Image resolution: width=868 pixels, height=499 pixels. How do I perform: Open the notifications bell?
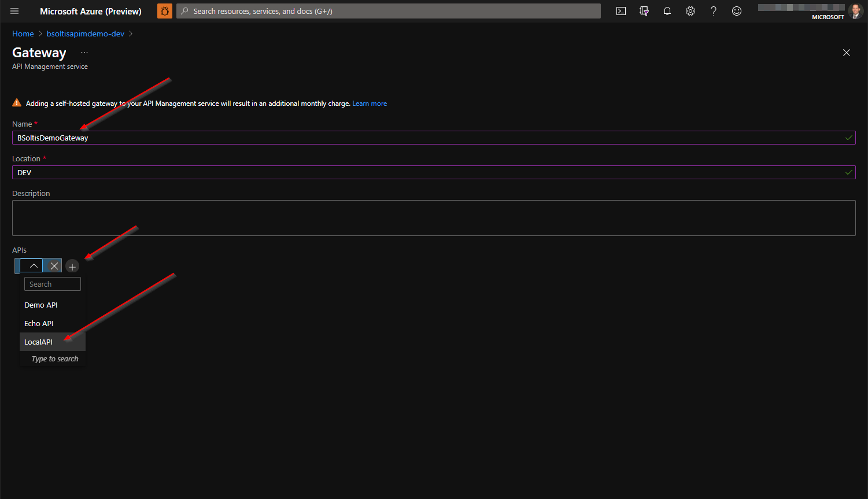tap(667, 11)
